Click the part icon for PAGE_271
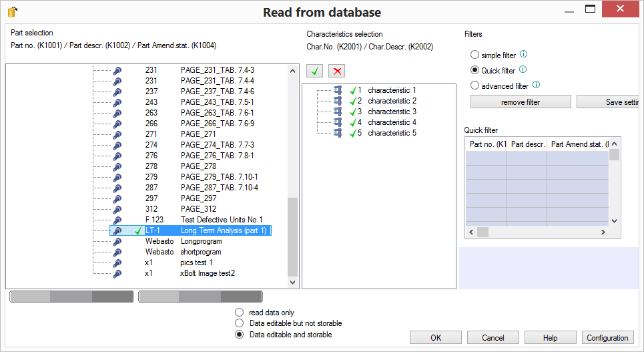Viewport: 644px width, 352px height. pyautogui.click(x=117, y=134)
